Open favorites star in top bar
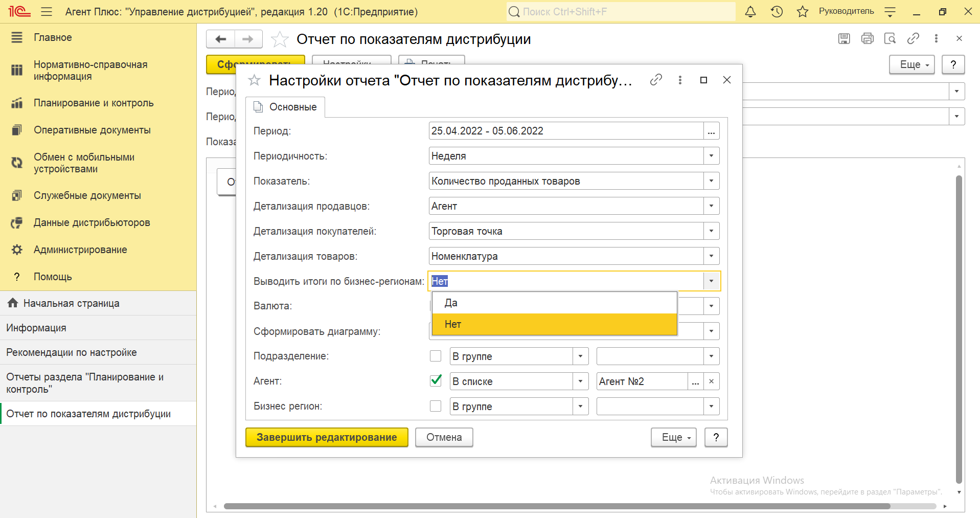 click(x=803, y=12)
